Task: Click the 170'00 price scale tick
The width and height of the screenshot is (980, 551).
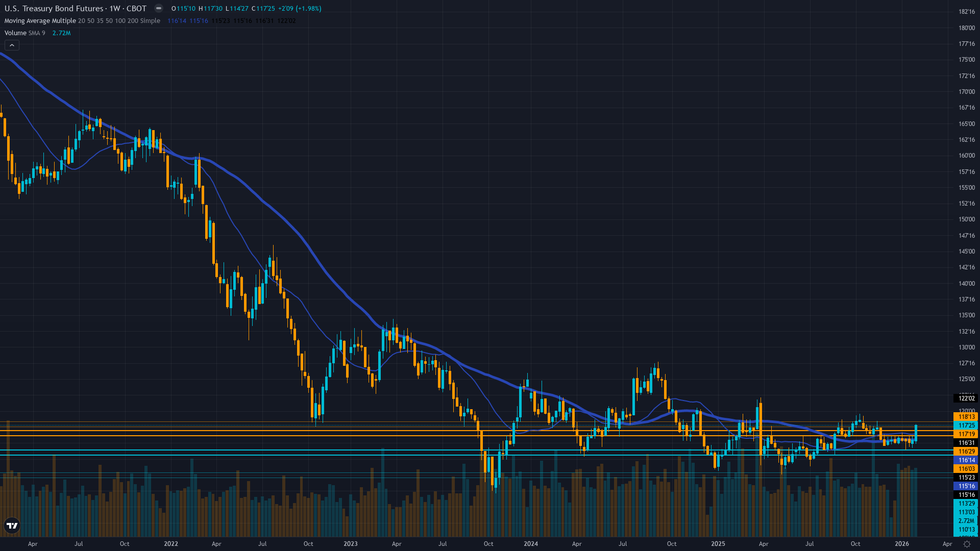Action: point(966,92)
